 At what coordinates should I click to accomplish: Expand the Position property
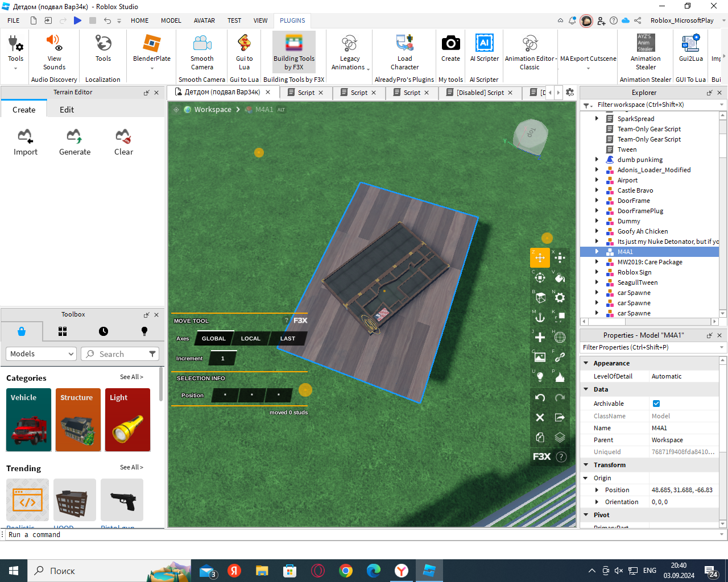[x=597, y=490]
